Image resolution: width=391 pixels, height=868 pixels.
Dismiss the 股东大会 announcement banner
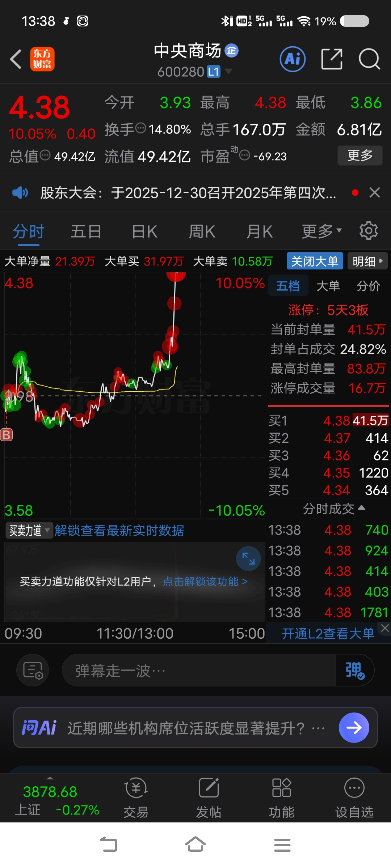(x=375, y=193)
